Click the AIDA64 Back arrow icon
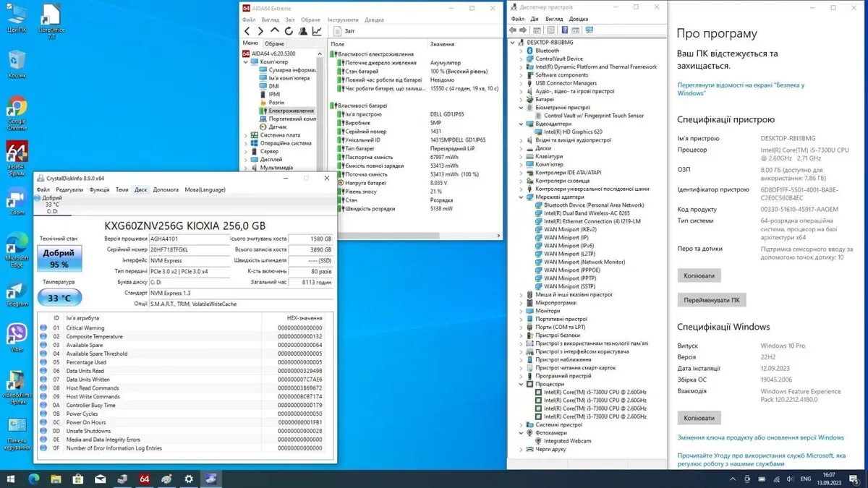Image resolution: width=868 pixels, height=488 pixels. click(x=247, y=31)
